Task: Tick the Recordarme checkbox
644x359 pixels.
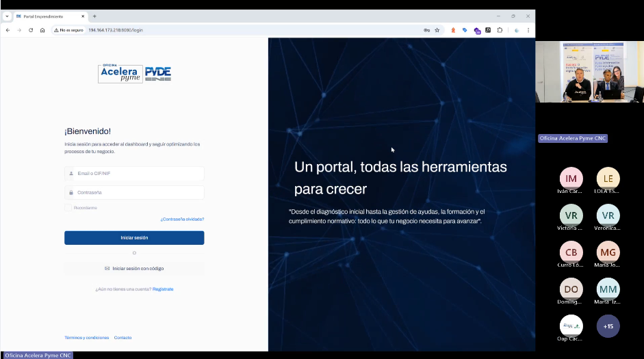Action: pyautogui.click(x=68, y=208)
